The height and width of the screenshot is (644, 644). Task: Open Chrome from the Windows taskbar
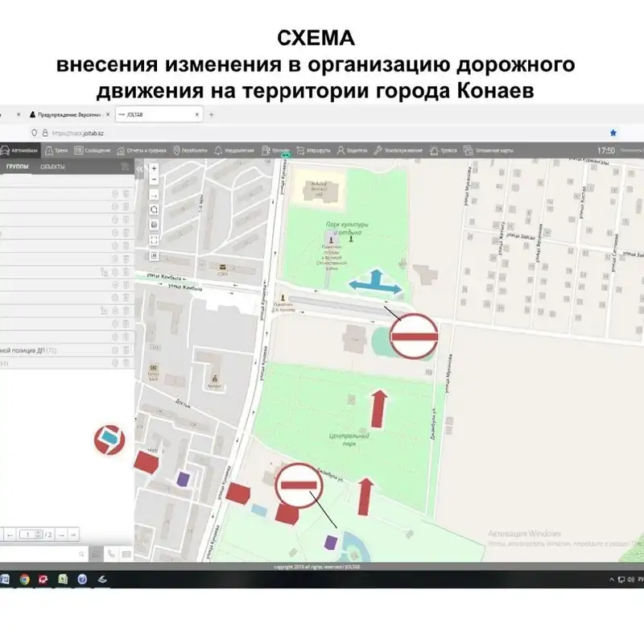(x=25, y=579)
